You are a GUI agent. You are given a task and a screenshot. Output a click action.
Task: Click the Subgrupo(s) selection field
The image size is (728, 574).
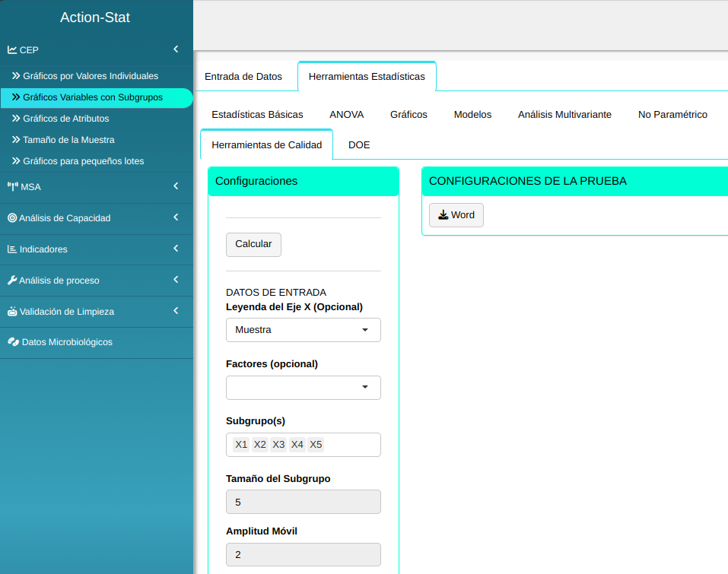(350, 445)
